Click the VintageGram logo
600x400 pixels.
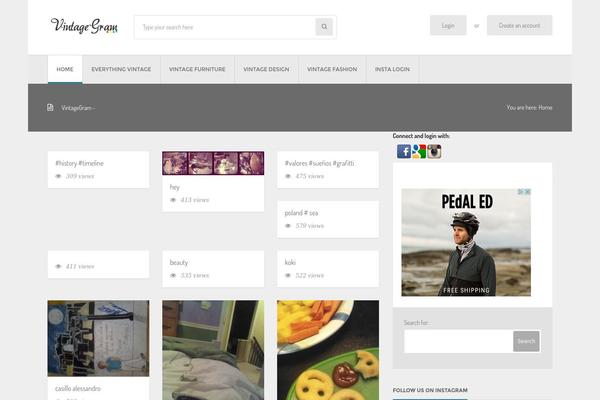tap(84, 26)
